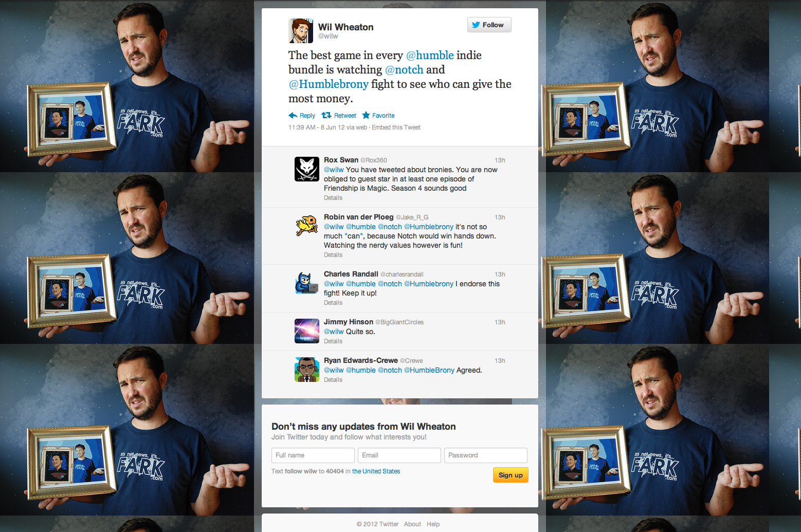Open Rox Swan's fox avatar
801x532 pixels.
pyautogui.click(x=307, y=169)
